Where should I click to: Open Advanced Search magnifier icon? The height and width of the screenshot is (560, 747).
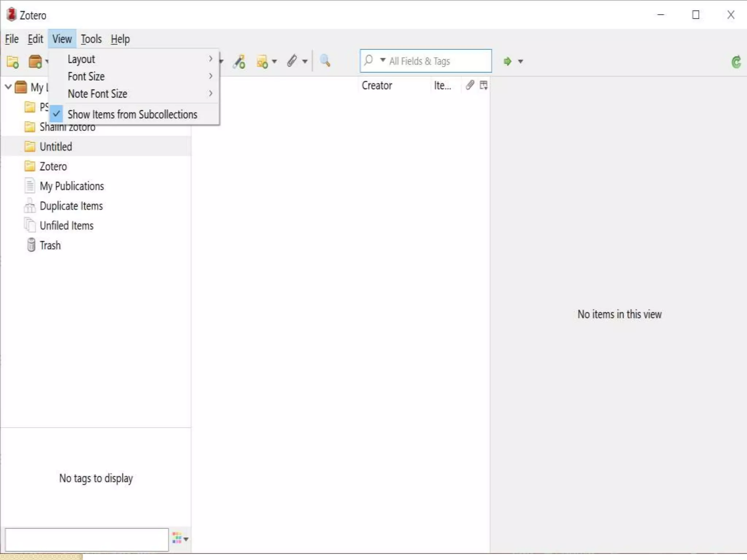tap(325, 61)
